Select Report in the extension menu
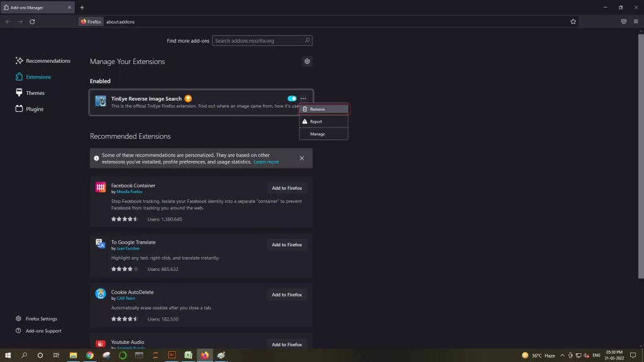This screenshot has height=362, width=644. pos(324,121)
